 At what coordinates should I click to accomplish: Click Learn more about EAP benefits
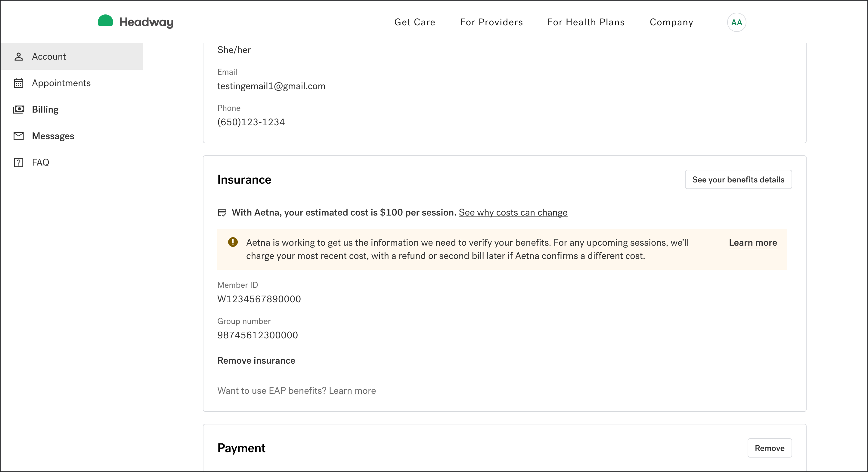[x=352, y=390]
